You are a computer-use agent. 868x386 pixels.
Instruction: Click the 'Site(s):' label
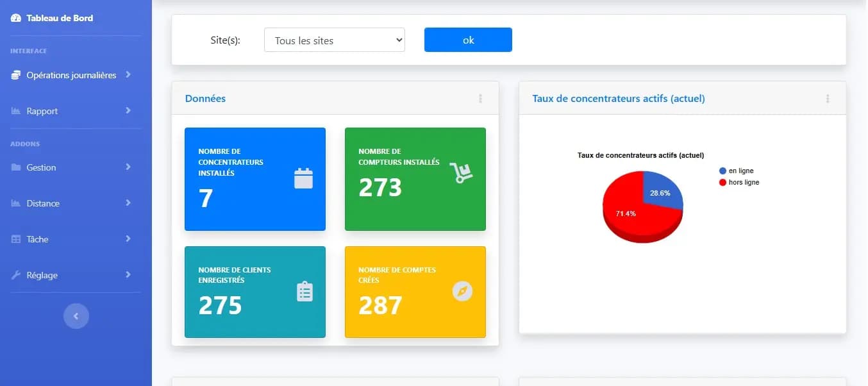225,40
